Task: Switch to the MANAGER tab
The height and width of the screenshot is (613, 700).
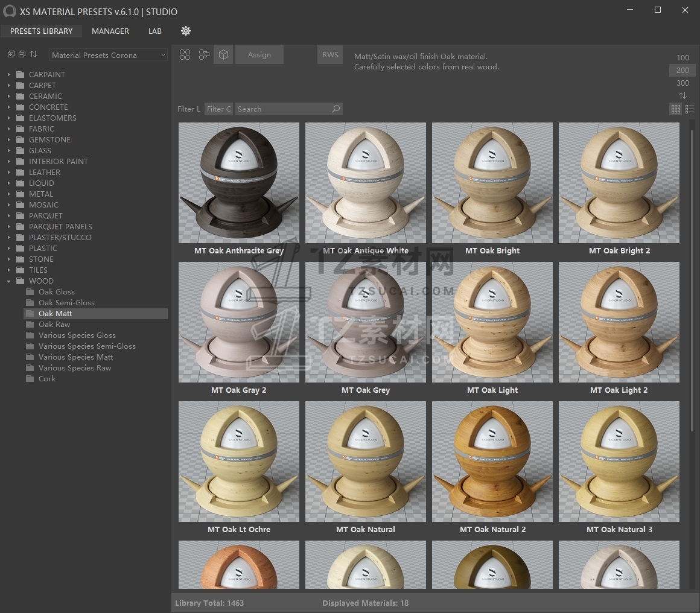Action: pyautogui.click(x=110, y=31)
